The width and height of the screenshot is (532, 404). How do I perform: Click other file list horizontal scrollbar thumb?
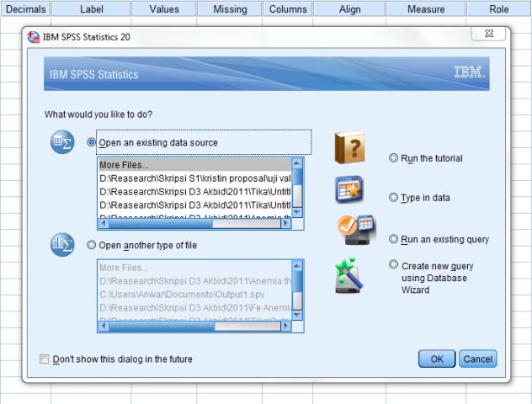coord(162,326)
